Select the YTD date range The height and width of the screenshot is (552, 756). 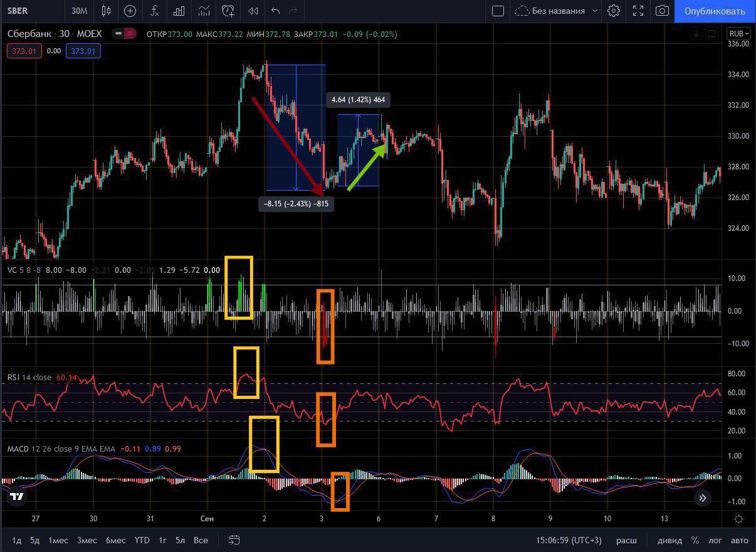(x=142, y=540)
